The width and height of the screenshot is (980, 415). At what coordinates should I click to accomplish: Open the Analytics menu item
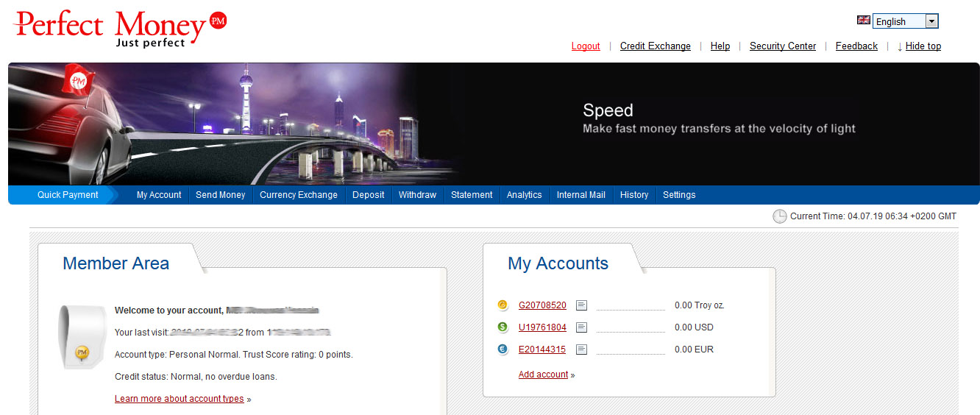click(525, 195)
